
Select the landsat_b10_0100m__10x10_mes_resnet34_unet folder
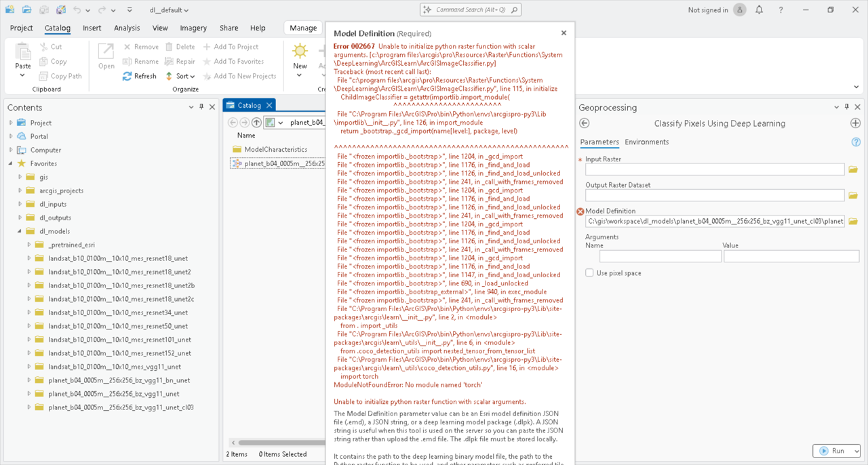(x=118, y=312)
